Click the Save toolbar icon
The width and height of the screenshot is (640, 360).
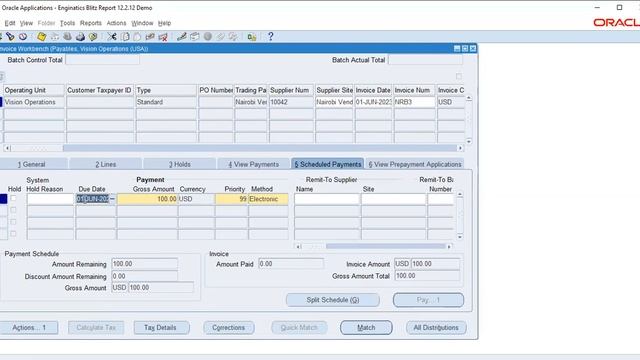coord(41,37)
